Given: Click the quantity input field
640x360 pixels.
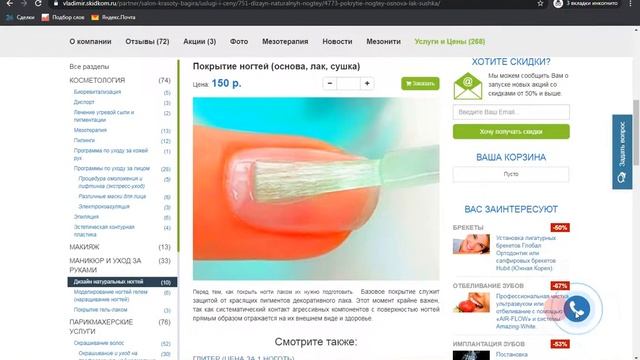Looking at the screenshot, I should (x=348, y=84).
